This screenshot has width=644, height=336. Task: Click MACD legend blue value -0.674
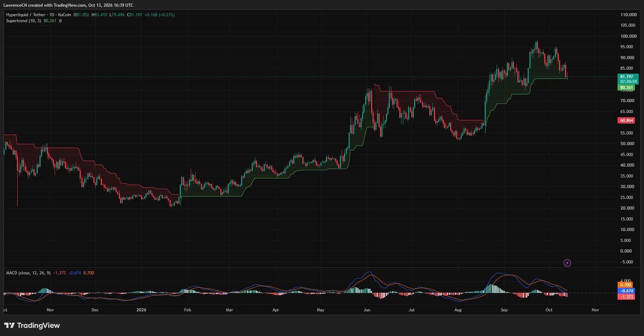point(75,273)
